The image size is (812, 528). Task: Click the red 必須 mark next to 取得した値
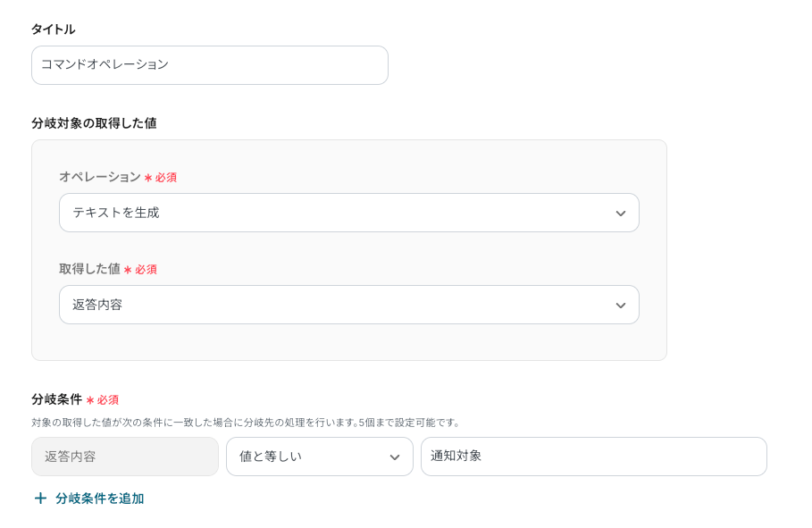click(140, 270)
